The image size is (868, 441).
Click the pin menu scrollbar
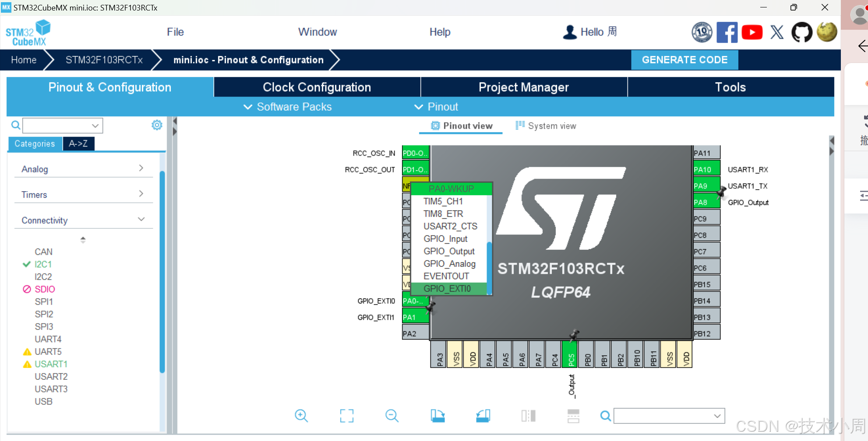click(x=489, y=268)
